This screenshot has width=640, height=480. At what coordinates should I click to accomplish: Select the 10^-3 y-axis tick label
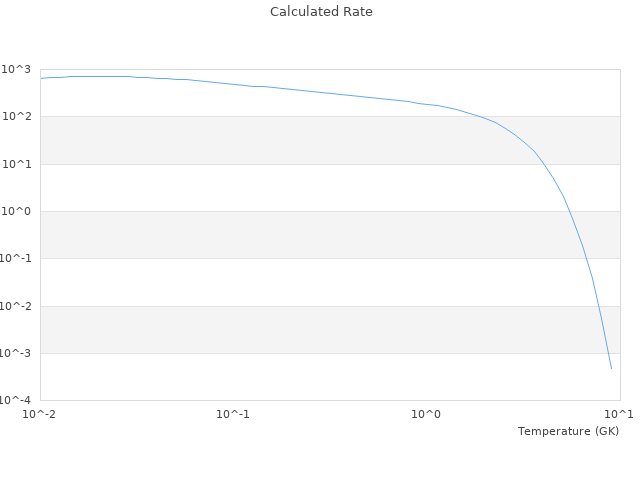16,353
